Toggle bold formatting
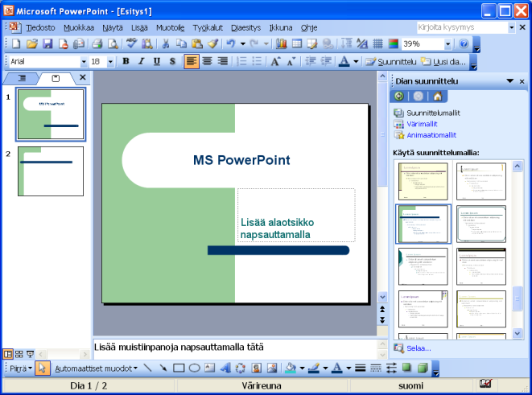 pos(126,61)
